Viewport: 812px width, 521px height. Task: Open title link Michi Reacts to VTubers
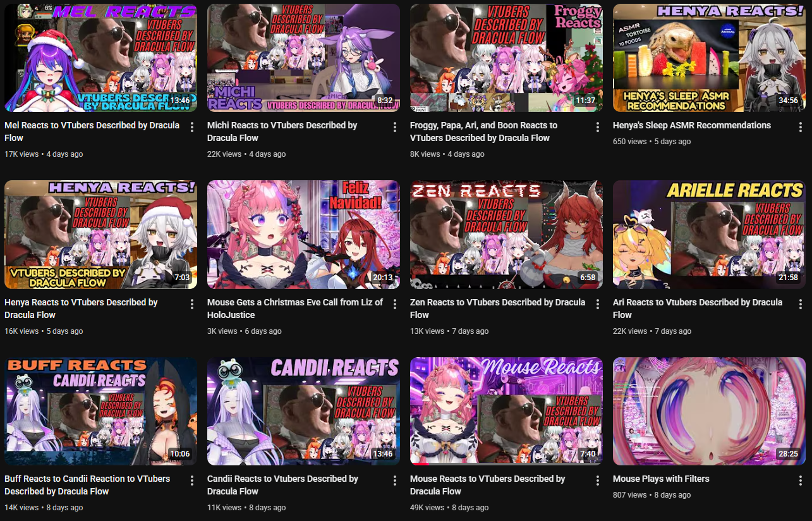point(282,132)
